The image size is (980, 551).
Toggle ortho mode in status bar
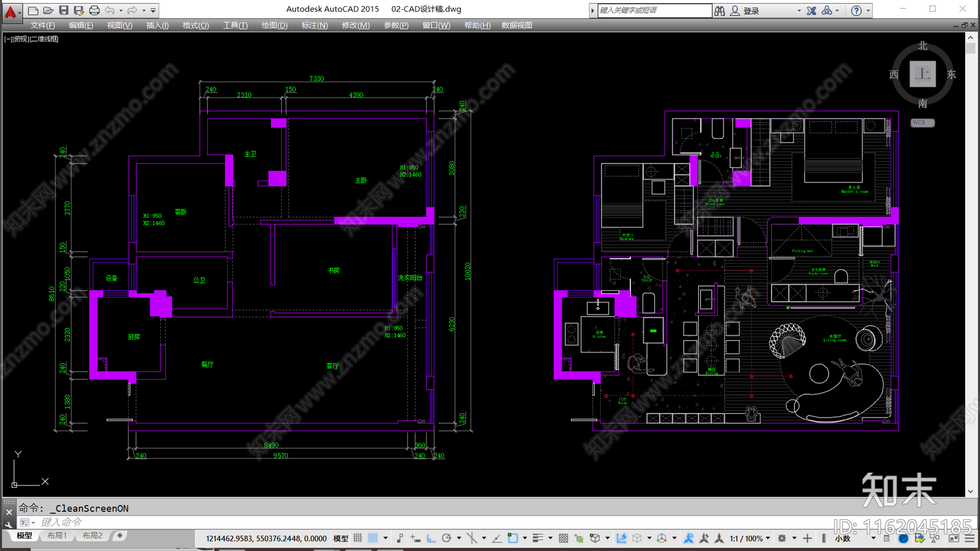tap(431, 538)
